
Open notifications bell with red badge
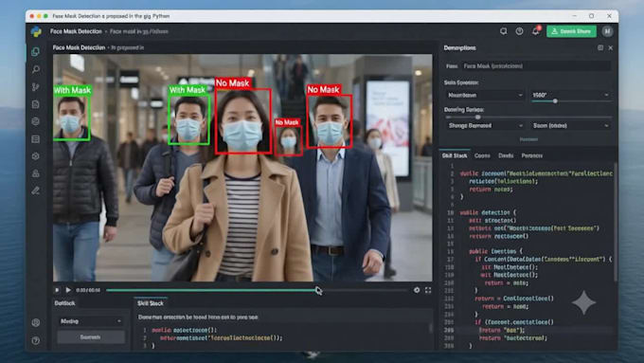(x=536, y=31)
